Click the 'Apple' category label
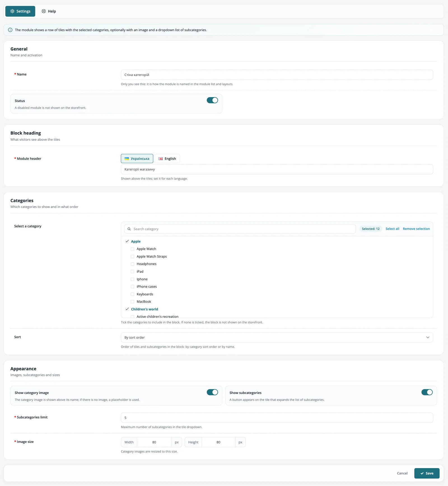 pos(136,241)
